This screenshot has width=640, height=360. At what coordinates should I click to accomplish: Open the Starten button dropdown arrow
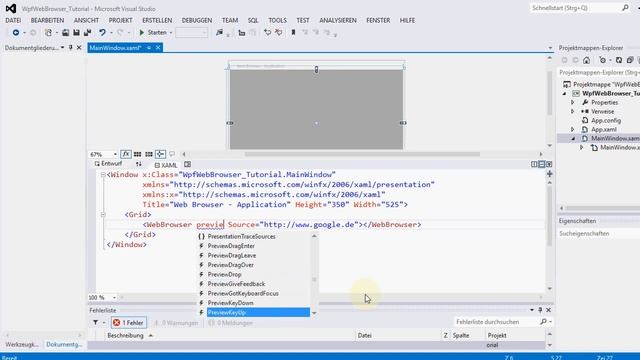[x=171, y=33]
